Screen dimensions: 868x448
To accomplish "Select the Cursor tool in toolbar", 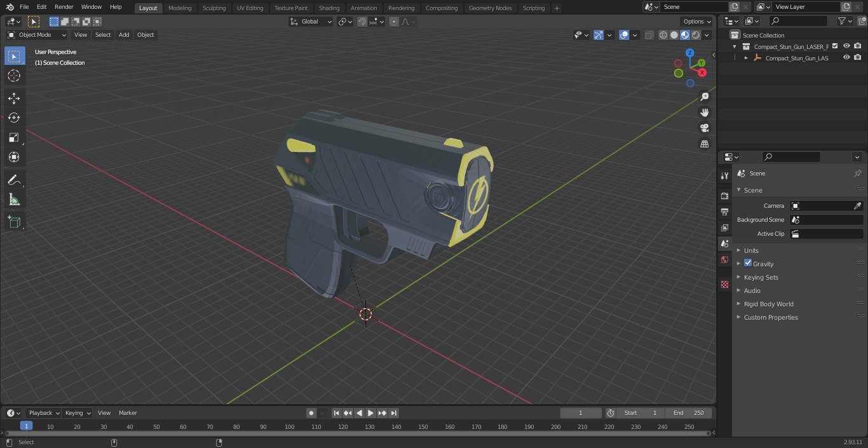I will pyautogui.click(x=14, y=76).
